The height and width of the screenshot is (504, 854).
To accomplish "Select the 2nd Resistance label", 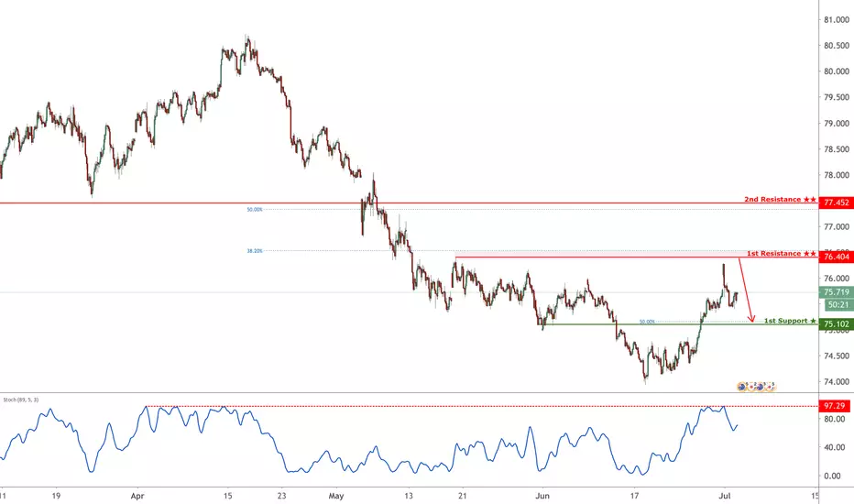I will tap(780, 200).
